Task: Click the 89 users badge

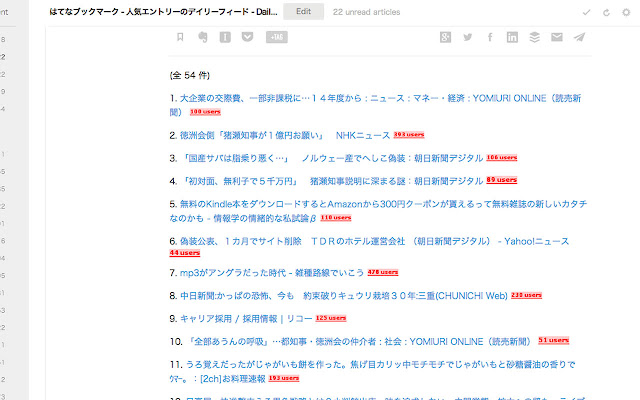Action: point(502,180)
